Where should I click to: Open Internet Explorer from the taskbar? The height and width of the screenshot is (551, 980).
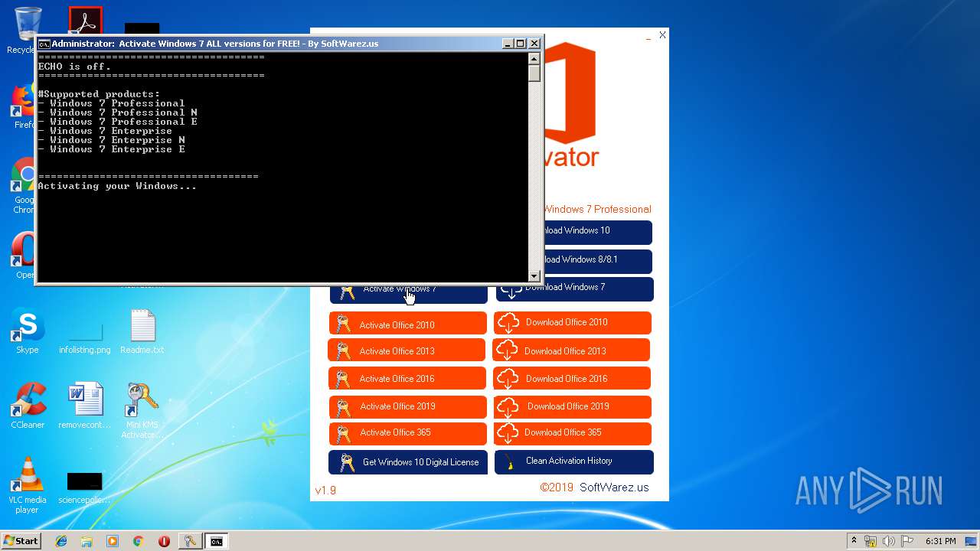[x=61, y=541]
